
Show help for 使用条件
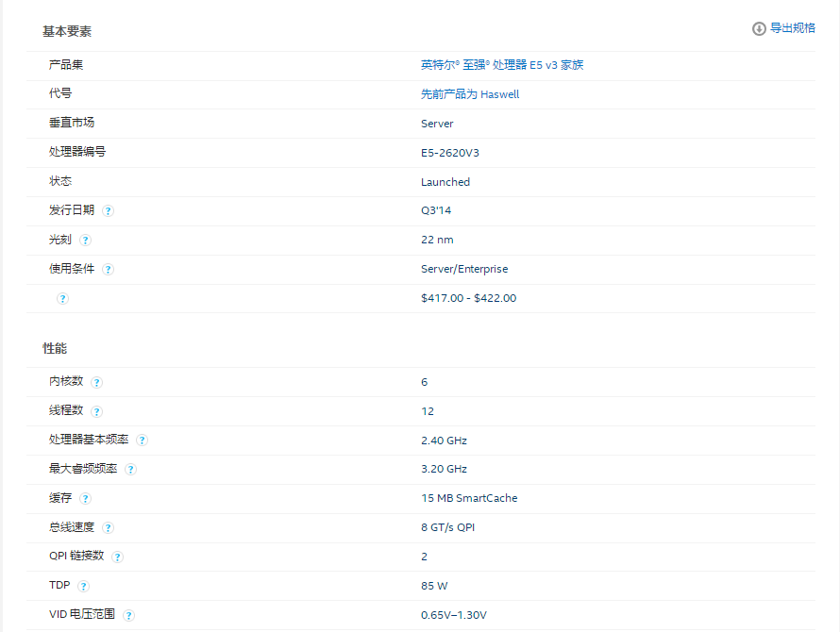coord(109,270)
